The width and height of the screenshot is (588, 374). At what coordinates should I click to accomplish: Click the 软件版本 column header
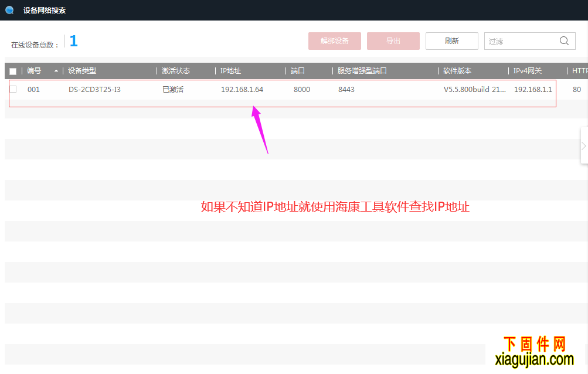pos(457,70)
